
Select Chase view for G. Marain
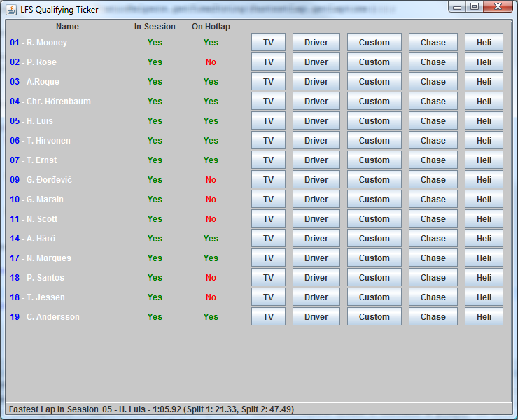pos(433,199)
